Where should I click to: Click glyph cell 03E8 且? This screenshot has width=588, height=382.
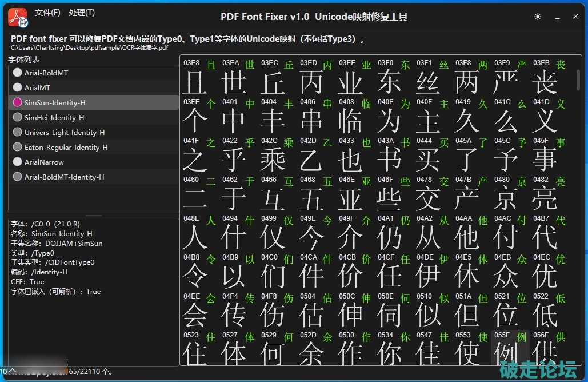click(200, 76)
